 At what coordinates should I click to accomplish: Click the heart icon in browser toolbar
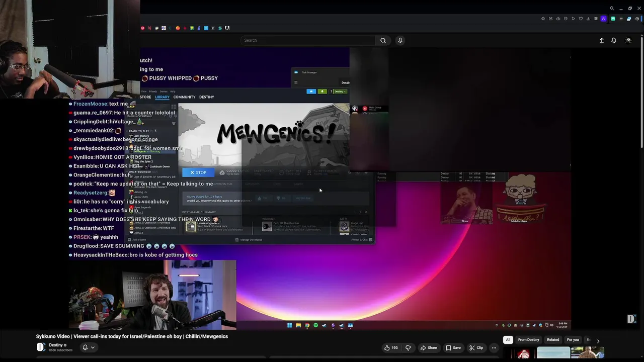(581, 19)
